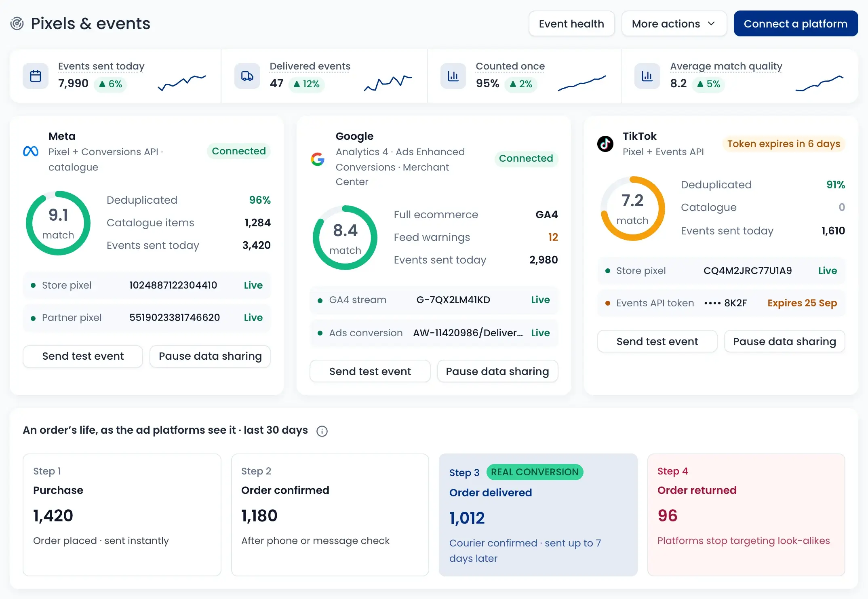The image size is (868, 599).
Task: Pause data sharing for Meta
Action: pos(210,356)
